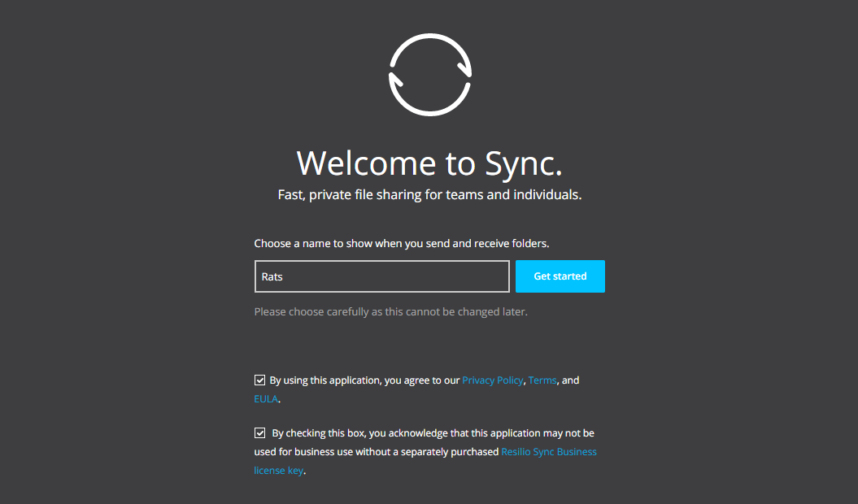Image resolution: width=858 pixels, height=504 pixels.
Task: Click the Get started button
Action: [x=560, y=276]
